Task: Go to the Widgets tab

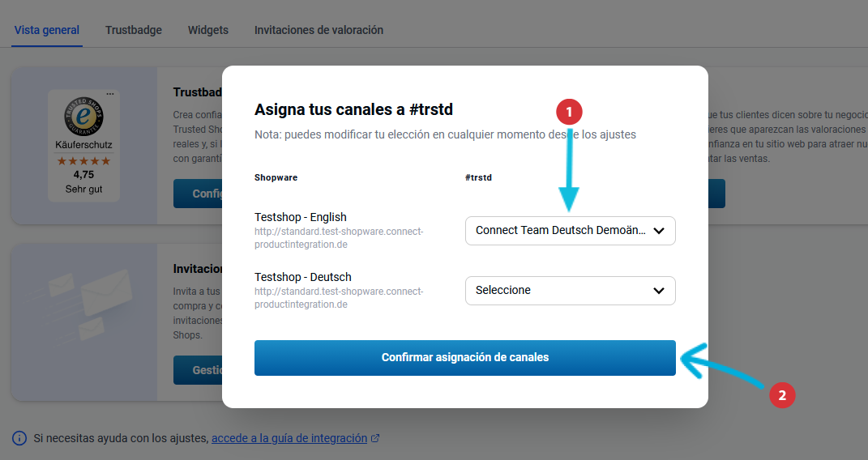Action: pyautogui.click(x=207, y=30)
